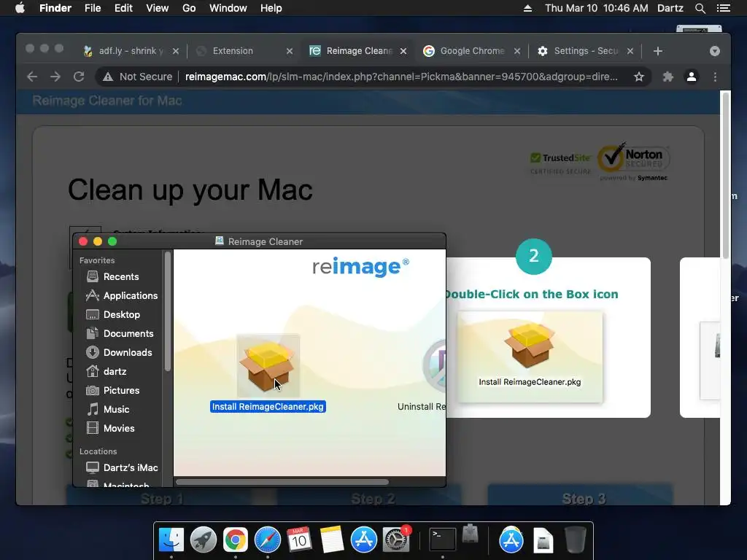Open Documents in Finder sidebar

(120, 334)
